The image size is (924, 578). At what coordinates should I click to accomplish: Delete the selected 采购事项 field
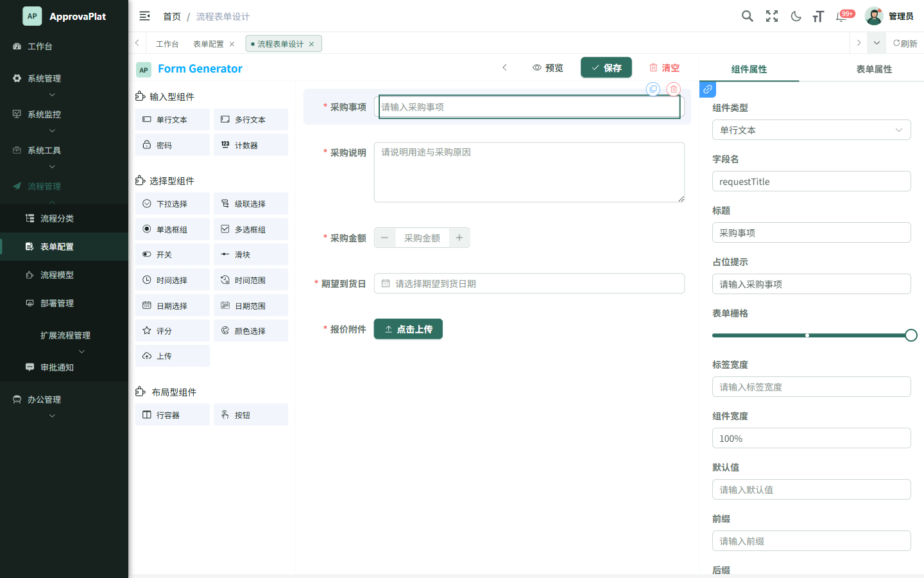673,89
